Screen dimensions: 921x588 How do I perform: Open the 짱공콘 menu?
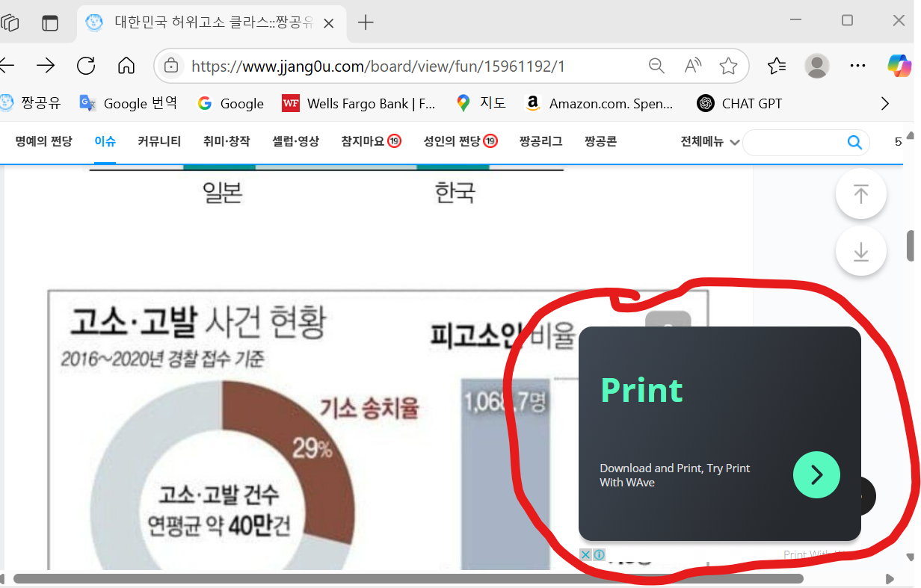(x=600, y=141)
